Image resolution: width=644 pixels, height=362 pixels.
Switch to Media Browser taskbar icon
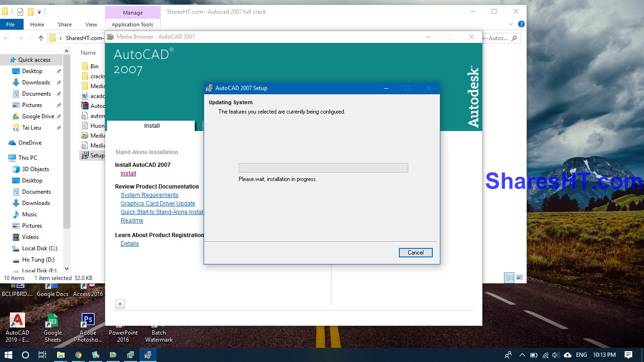[x=113, y=355]
